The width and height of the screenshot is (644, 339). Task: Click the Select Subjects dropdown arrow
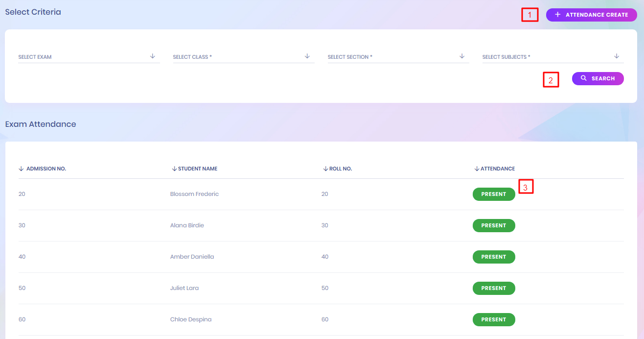[x=617, y=56]
